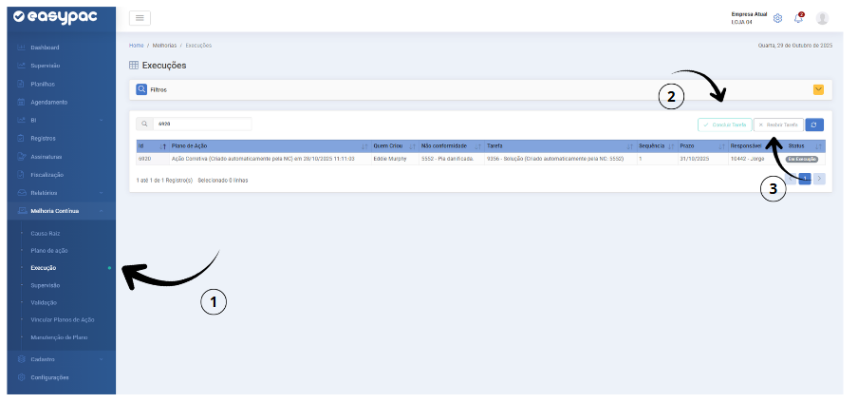Sort the table by Prazo column
The image size is (850, 403).
coord(701,146)
